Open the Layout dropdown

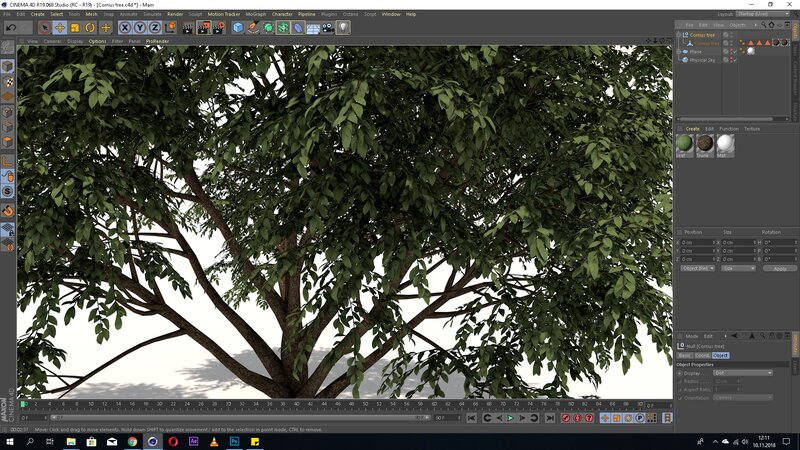pyautogui.click(x=760, y=14)
